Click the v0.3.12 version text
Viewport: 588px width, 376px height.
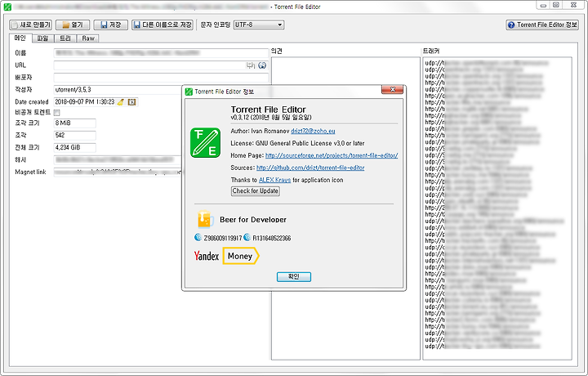pyautogui.click(x=271, y=118)
